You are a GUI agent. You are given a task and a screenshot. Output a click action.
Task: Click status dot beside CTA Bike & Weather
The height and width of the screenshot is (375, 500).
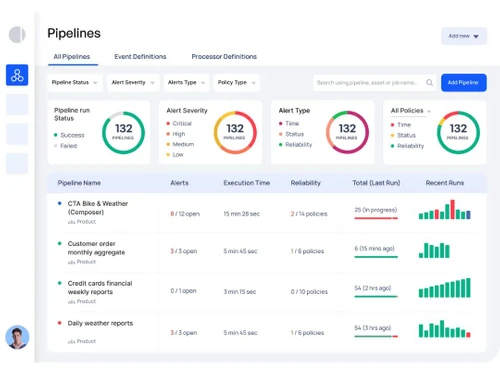point(60,203)
